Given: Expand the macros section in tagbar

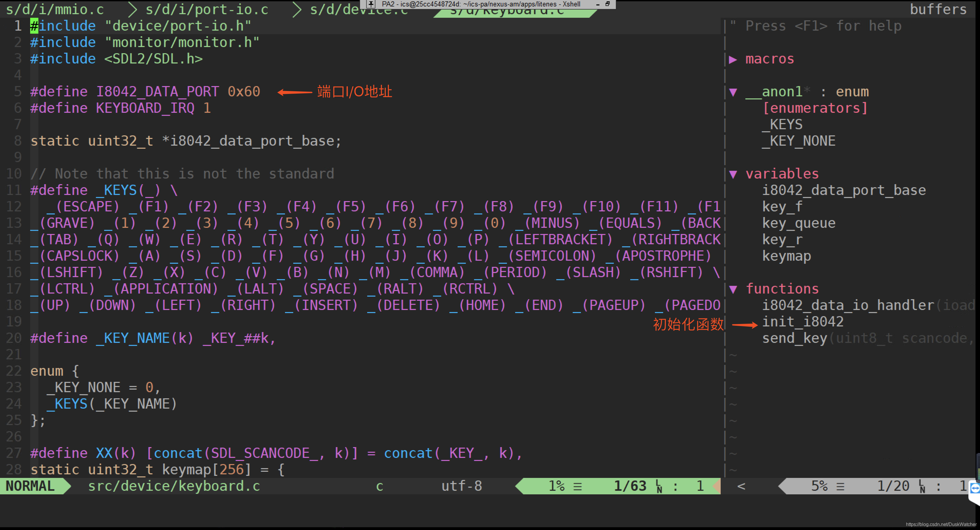Looking at the screenshot, I should [733, 59].
